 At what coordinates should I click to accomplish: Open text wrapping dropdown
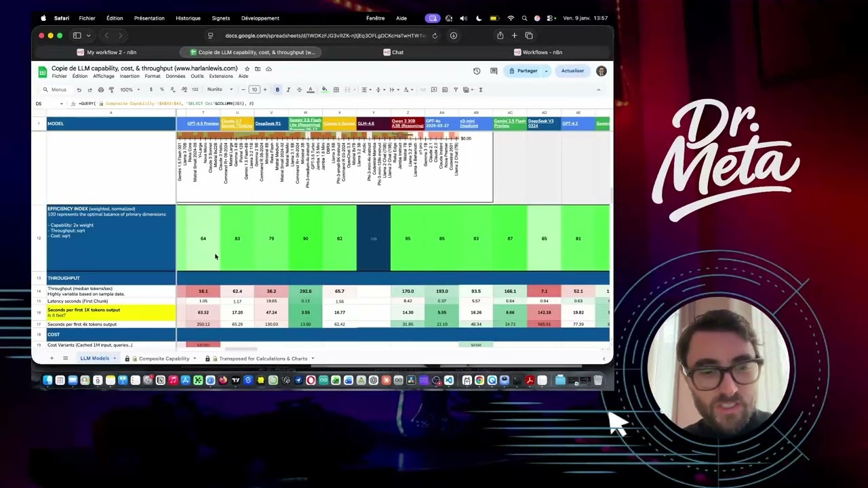click(394, 89)
